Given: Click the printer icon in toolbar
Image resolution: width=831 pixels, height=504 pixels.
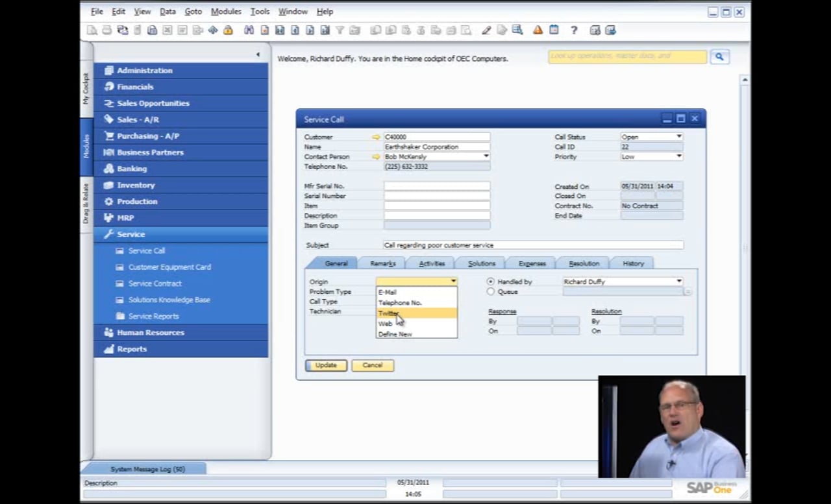Looking at the screenshot, I should [x=108, y=30].
